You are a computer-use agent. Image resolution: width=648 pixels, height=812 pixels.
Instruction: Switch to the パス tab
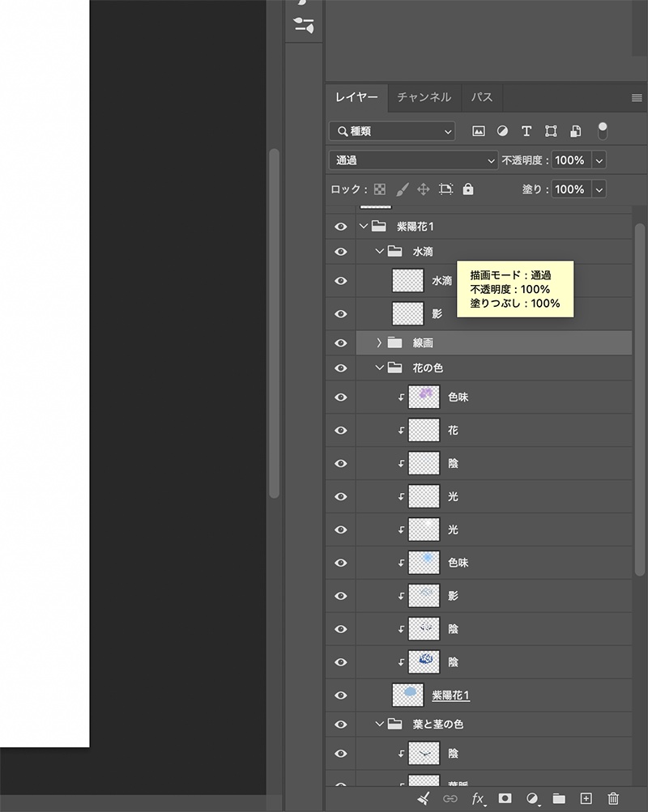(x=482, y=97)
